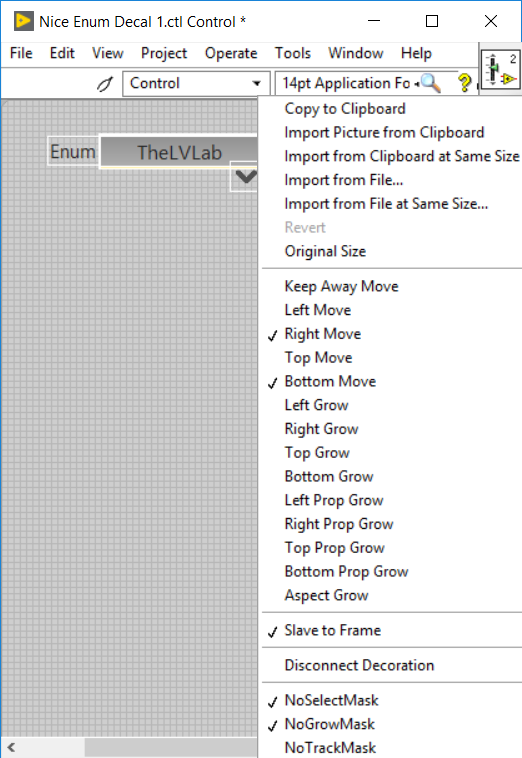Click left scroll arrow of horizontal scrollbar
Screen dimensions: 522x758
(12, 747)
